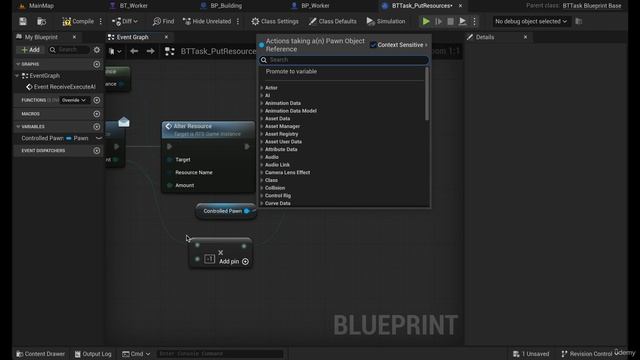Open Browse to asset icon
Screen dimensions: 640x360
[x=41, y=21]
